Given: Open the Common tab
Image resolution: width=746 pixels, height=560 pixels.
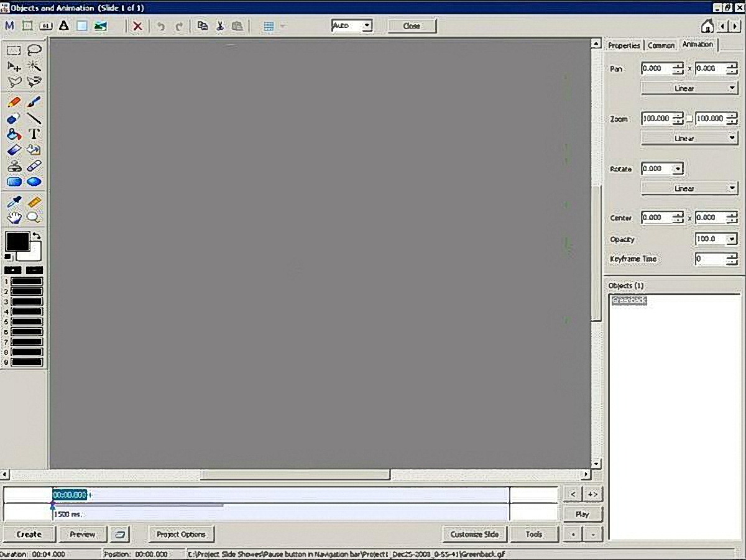Looking at the screenshot, I should click(661, 45).
